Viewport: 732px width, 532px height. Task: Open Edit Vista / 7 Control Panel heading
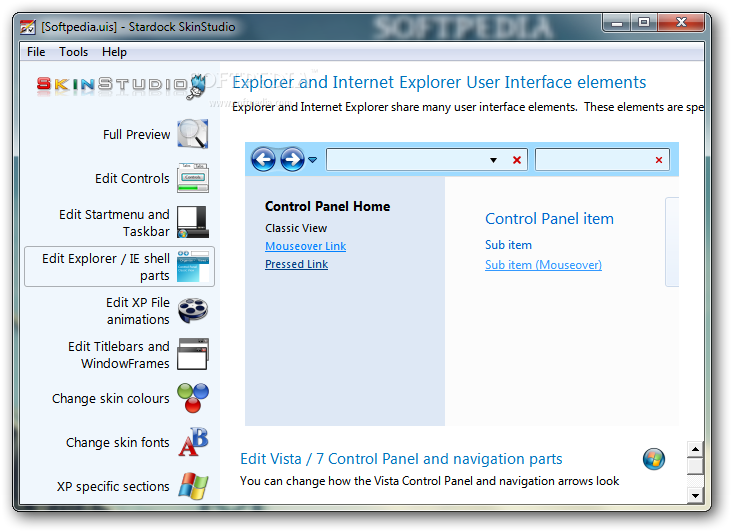pos(401,459)
